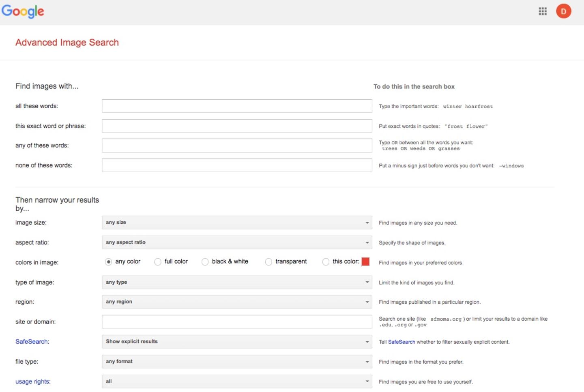Focus the any of these words field

pyautogui.click(x=237, y=146)
